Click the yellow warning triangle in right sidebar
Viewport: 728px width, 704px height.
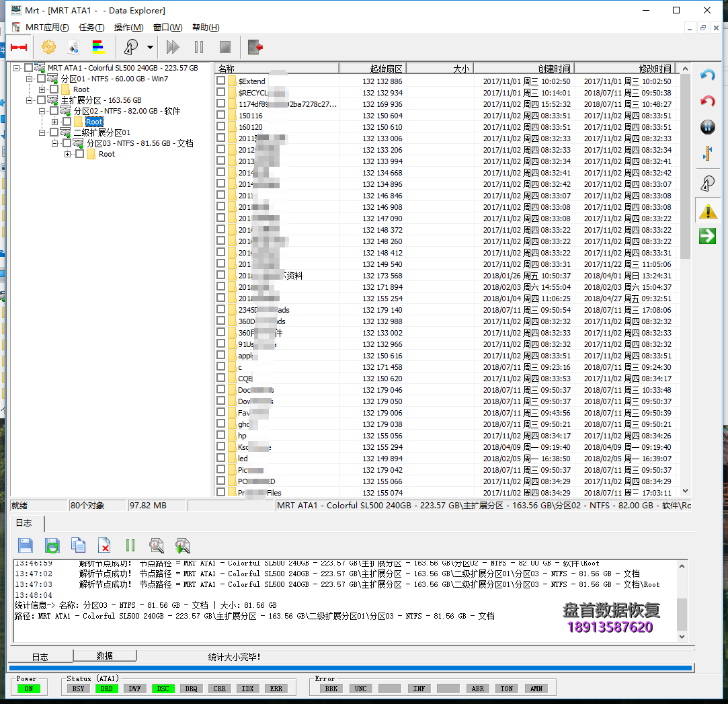click(x=708, y=212)
